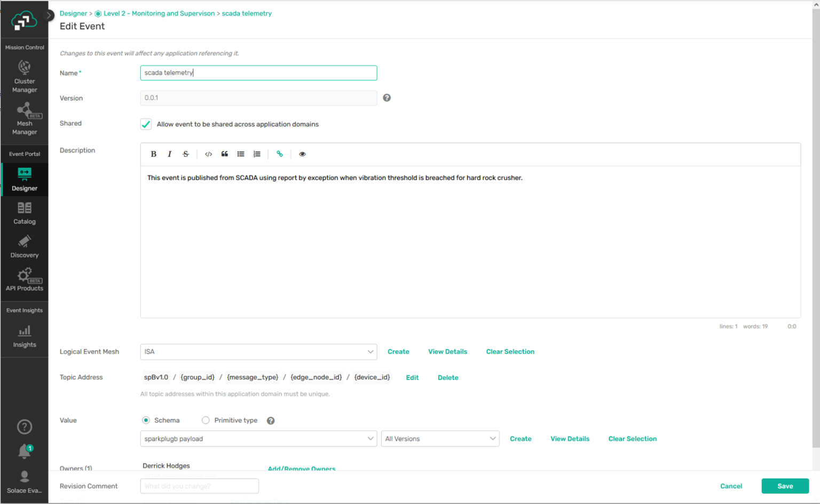The width and height of the screenshot is (820, 504).
Task: Select the Schema radio button
Action: pyautogui.click(x=146, y=421)
